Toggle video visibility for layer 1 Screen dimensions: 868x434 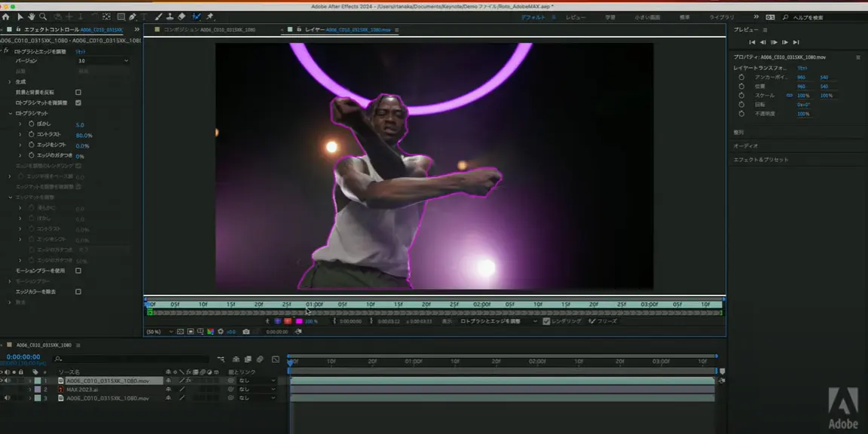click(x=2, y=381)
